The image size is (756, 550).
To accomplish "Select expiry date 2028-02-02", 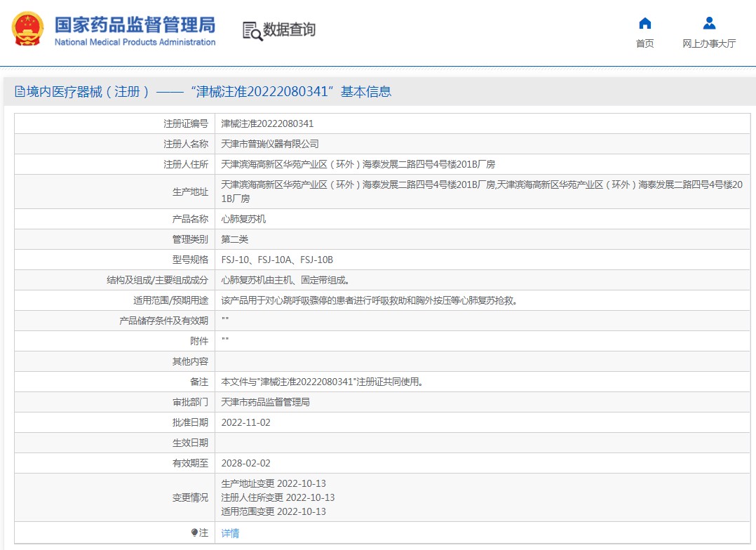I will pos(245,463).
